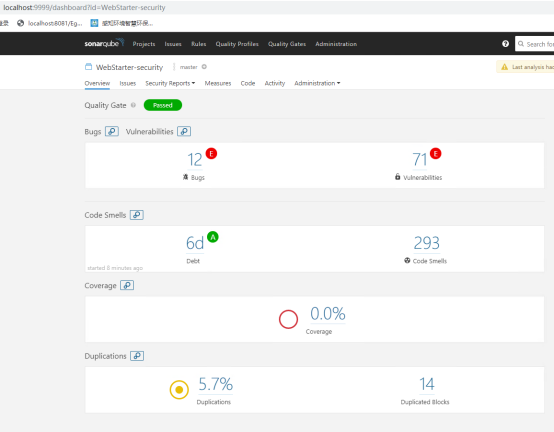
Task: Open the help question mark icon
Action: tap(505, 43)
